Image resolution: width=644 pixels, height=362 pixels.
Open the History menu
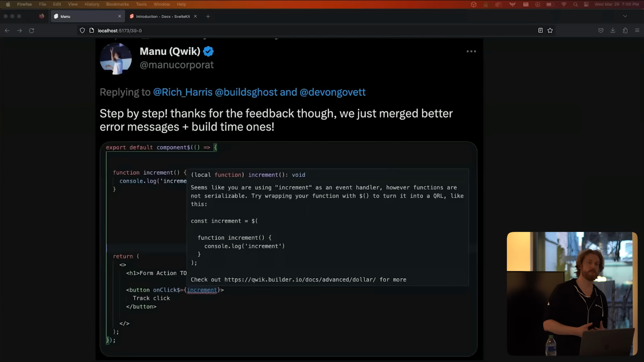click(x=92, y=4)
